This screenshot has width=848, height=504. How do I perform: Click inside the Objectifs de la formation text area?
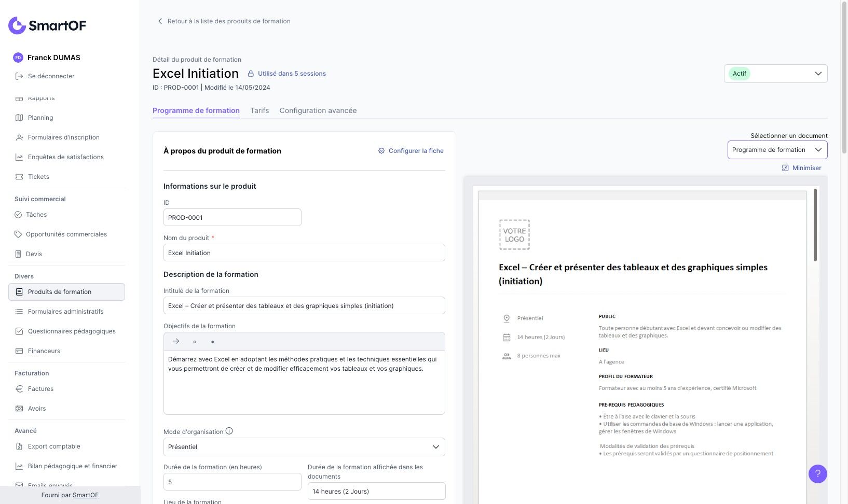pyautogui.click(x=304, y=383)
